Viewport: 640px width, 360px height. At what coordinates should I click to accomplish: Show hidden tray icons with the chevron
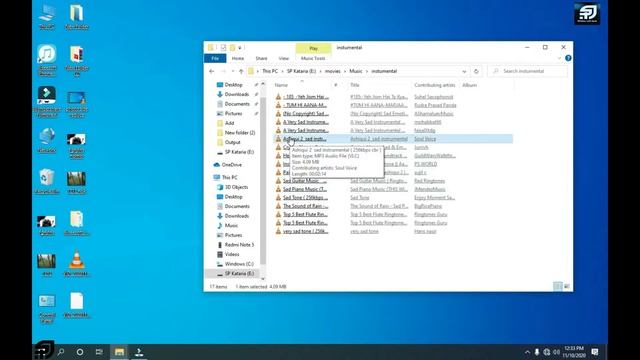point(527,352)
